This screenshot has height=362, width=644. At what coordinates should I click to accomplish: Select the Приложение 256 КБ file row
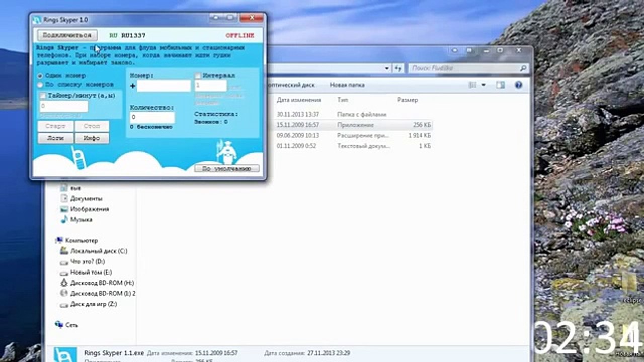coord(354,125)
